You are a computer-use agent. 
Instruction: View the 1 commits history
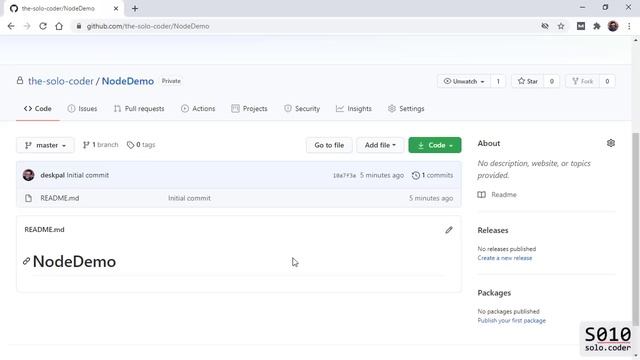click(432, 175)
